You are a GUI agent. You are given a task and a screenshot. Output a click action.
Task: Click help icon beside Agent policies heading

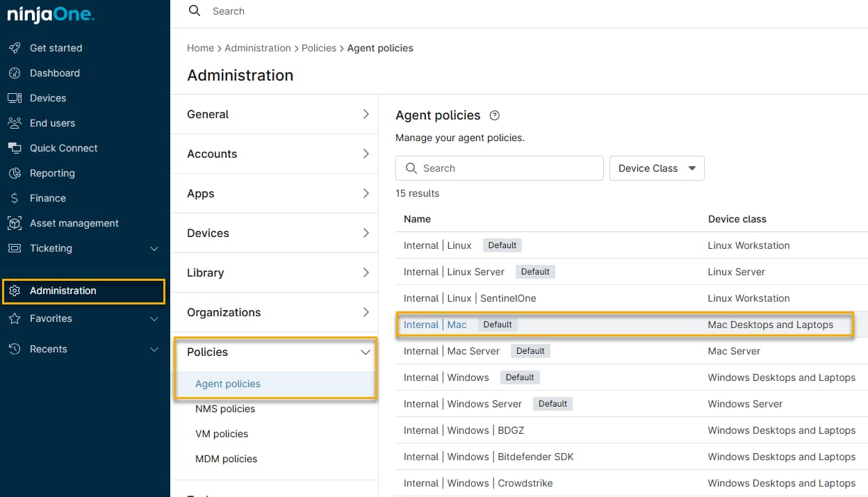(495, 115)
